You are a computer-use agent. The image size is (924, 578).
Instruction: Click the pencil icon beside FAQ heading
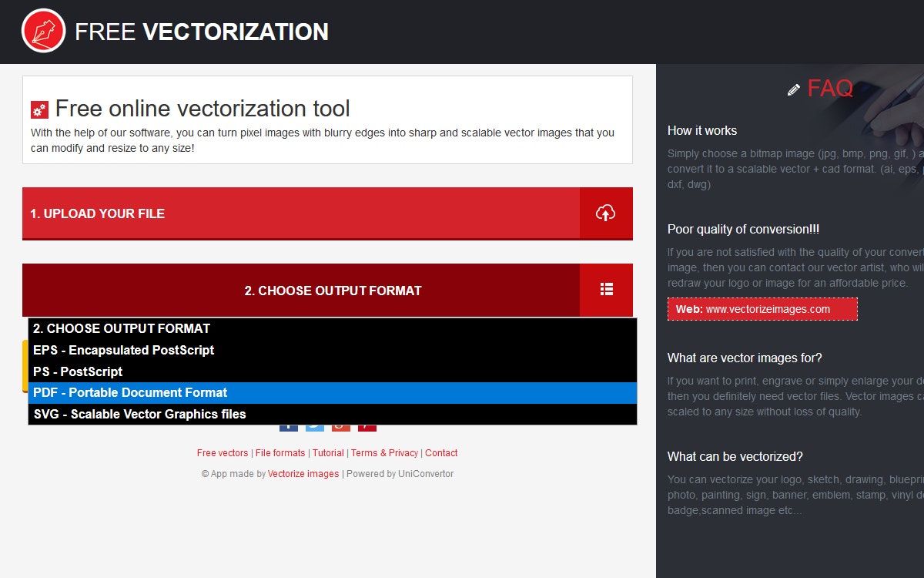coord(793,89)
